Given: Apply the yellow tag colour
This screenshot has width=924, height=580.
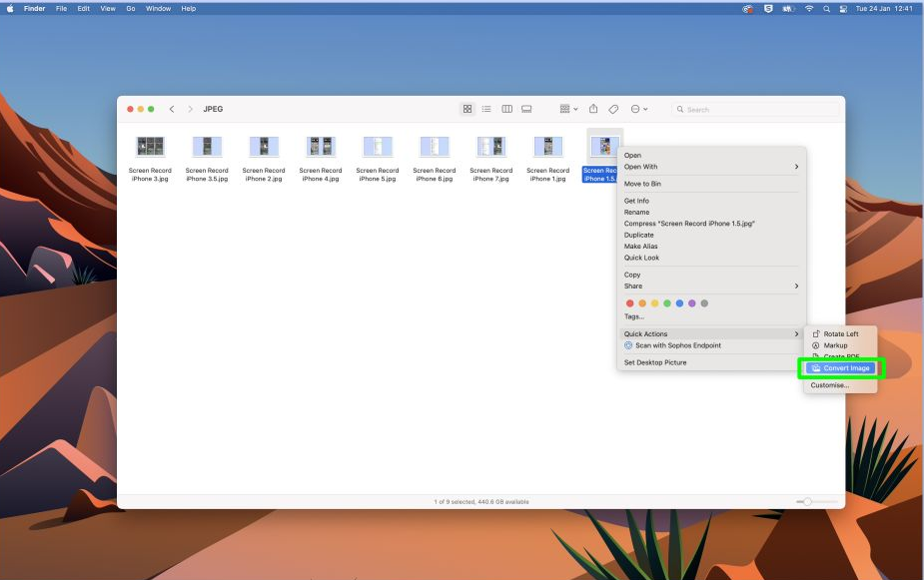Looking at the screenshot, I should (x=654, y=303).
